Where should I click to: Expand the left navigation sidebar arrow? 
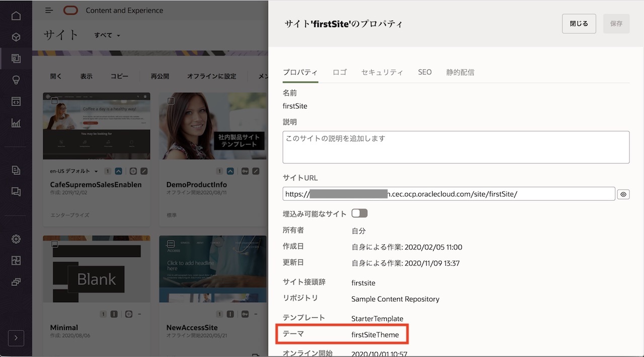(16, 338)
